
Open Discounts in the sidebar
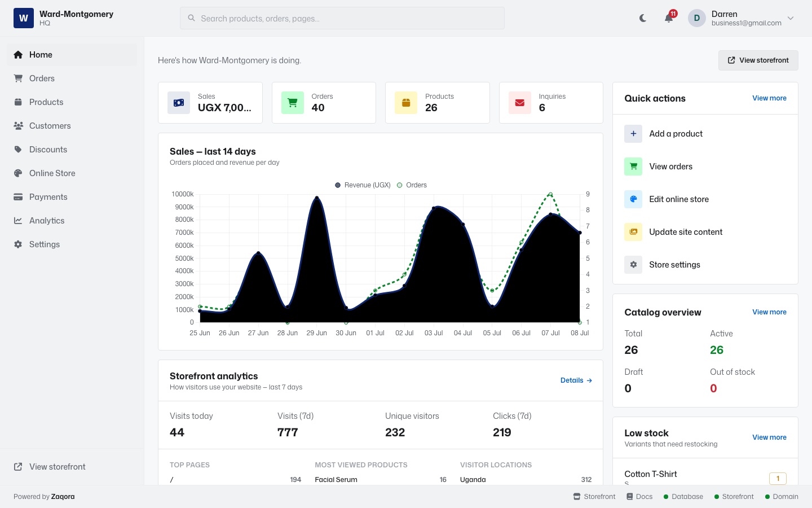pyautogui.click(x=72, y=150)
